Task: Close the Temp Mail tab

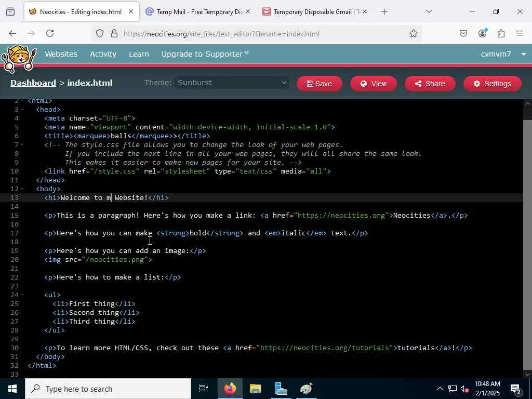Action: 248,11
